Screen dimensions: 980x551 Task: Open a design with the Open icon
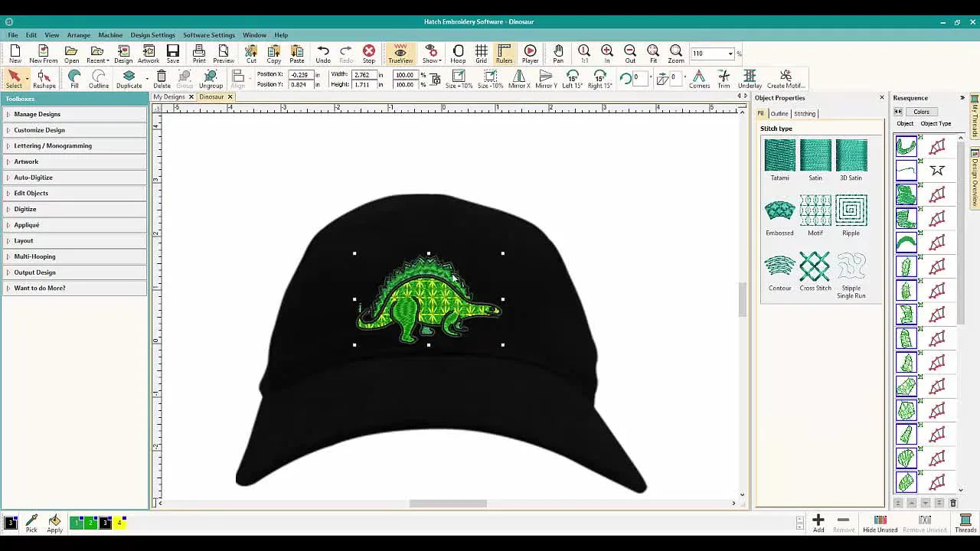pos(71,54)
